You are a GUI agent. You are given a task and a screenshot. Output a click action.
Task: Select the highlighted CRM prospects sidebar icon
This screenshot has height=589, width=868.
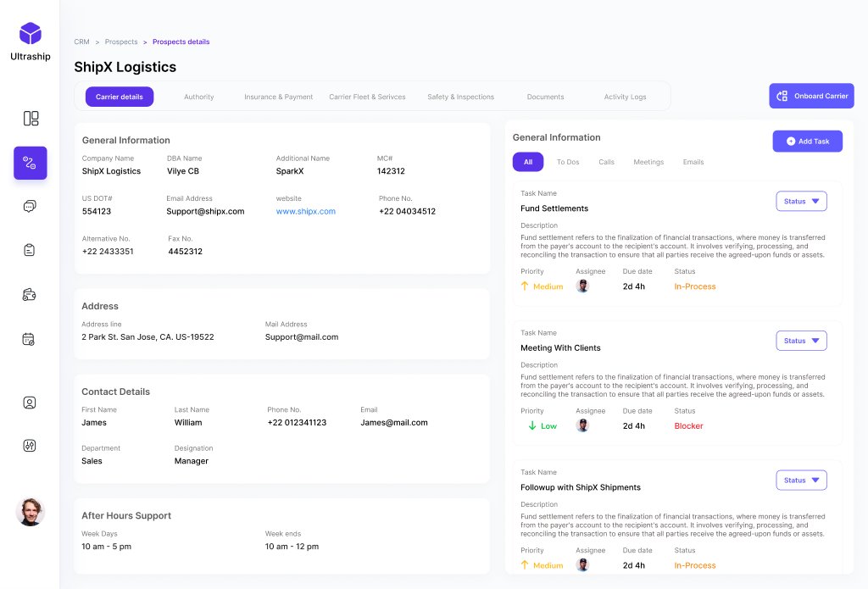click(30, 163)
